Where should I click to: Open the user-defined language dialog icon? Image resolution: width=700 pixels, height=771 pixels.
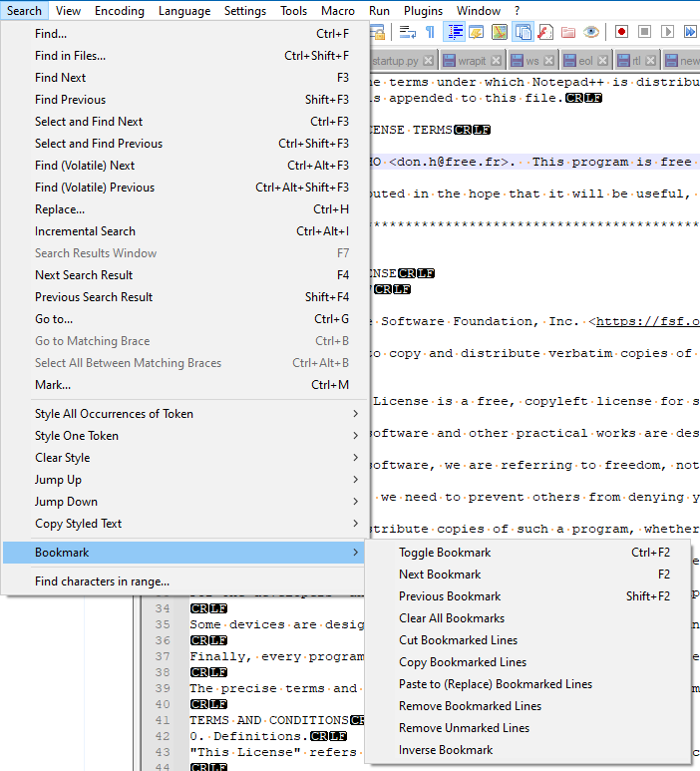tap(478, 33)
